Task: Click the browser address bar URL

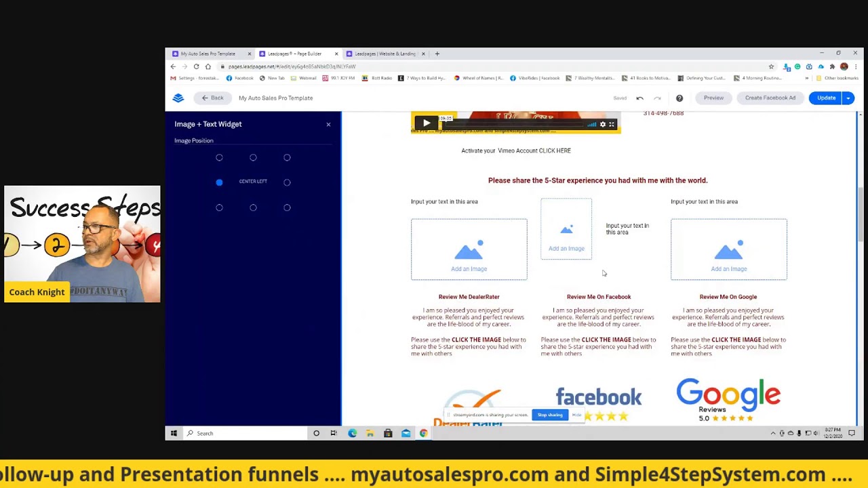Action: pyautogui.click(x=292, y=66)
